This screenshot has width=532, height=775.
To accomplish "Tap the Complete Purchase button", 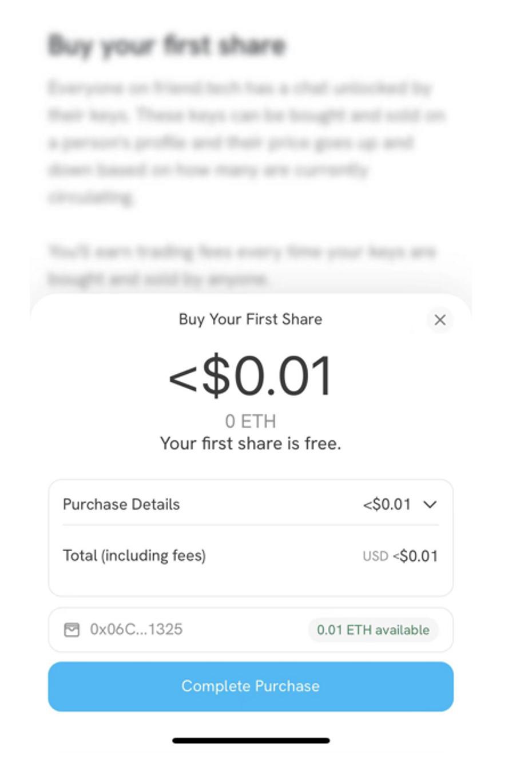I will coord(251,686).
